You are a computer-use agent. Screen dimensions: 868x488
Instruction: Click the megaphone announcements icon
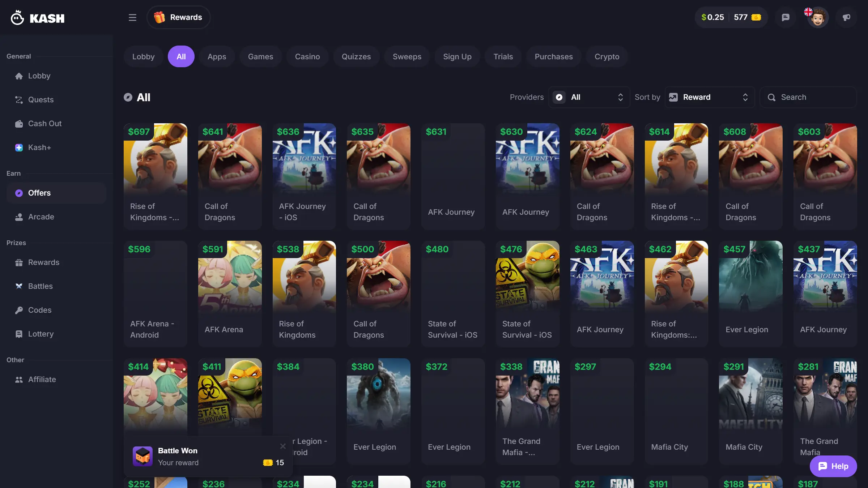[846, 17]
